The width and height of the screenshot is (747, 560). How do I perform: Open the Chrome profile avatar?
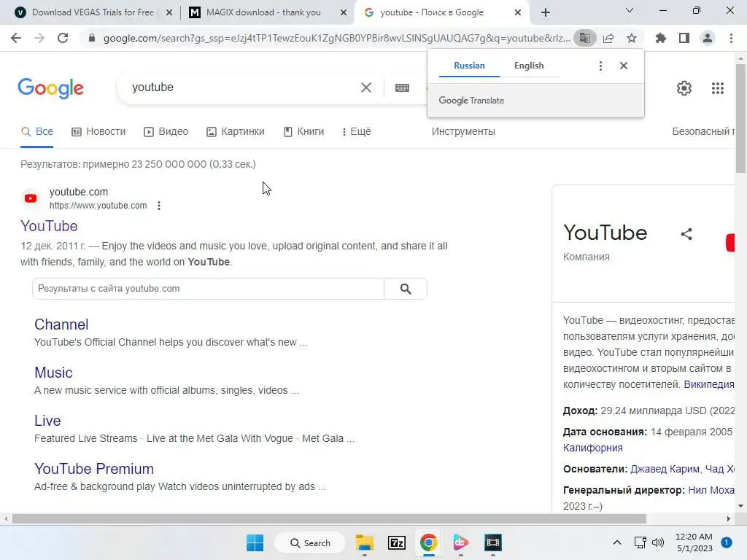click(x=708, y=38)
